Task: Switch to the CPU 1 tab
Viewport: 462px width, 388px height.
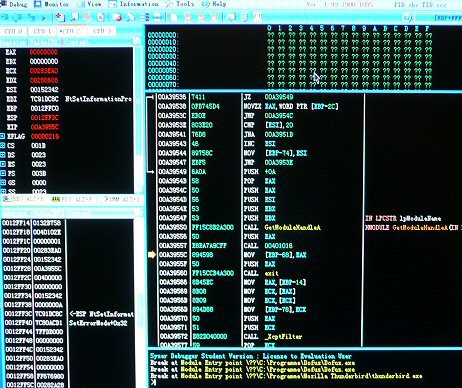Action: tap(42, 31)
